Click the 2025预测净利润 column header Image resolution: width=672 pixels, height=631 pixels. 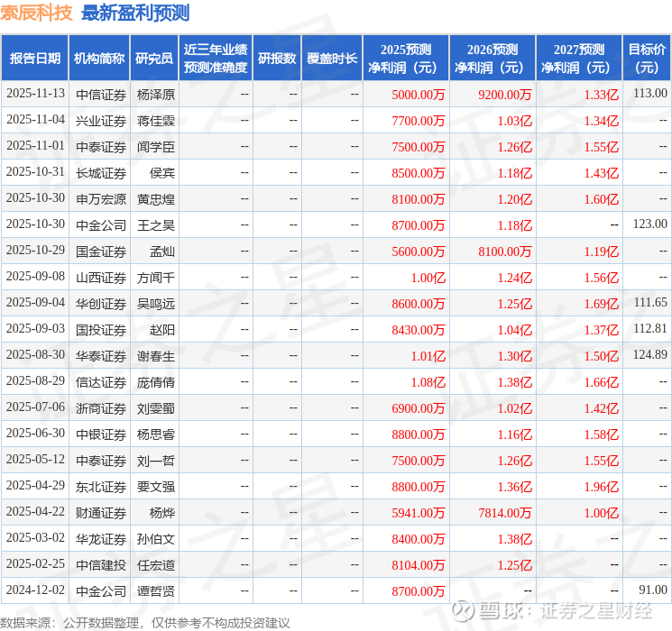click(x=406, y=59)
